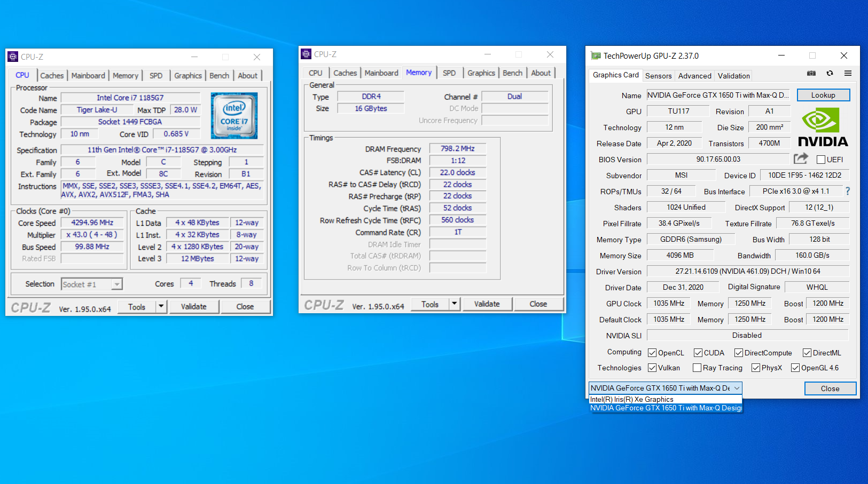Open Tools dropdown arrow in CPU window
Screen dimensions: 868x484
click(x=161, y=306)
